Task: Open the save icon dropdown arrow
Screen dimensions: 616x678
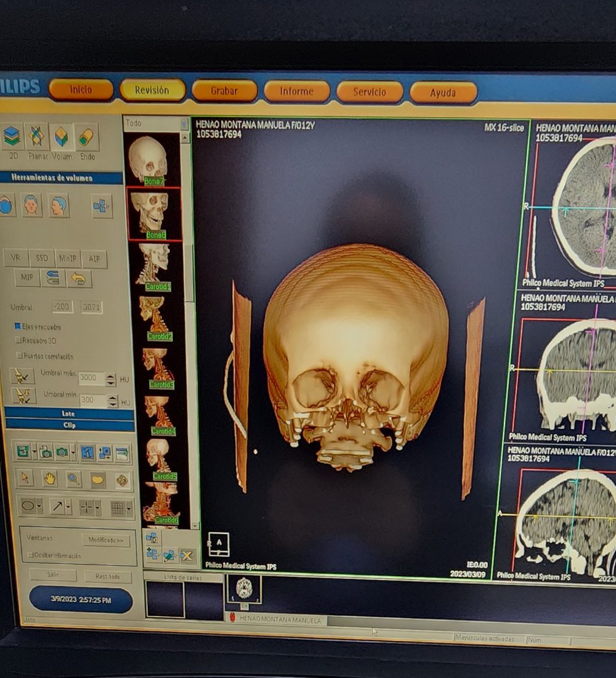Action: click(x=34, y=452)
